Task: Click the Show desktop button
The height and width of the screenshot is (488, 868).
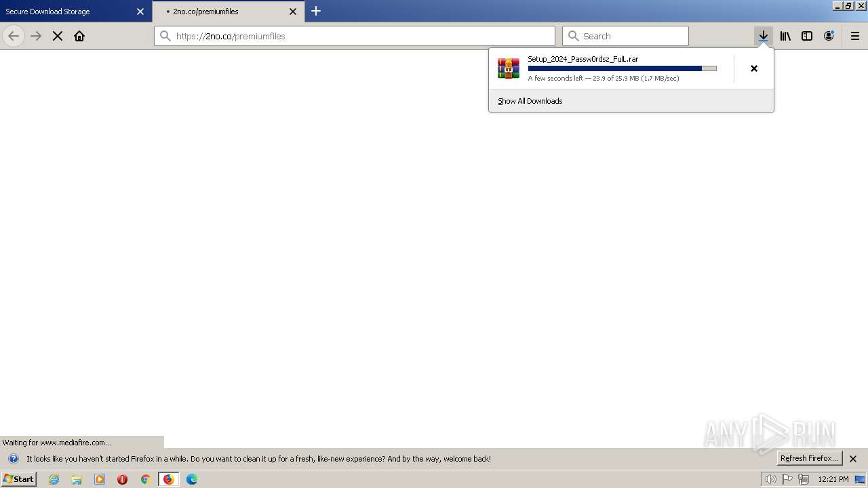Action: click(861, 479)
